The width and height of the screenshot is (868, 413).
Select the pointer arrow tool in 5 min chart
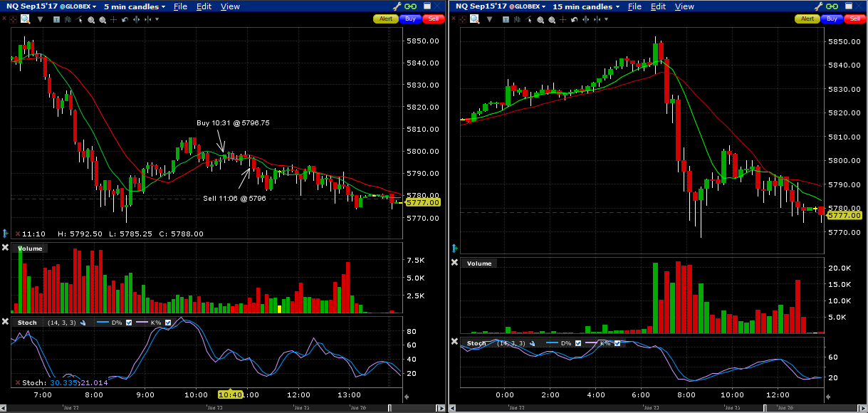click(x=79, y=19)
